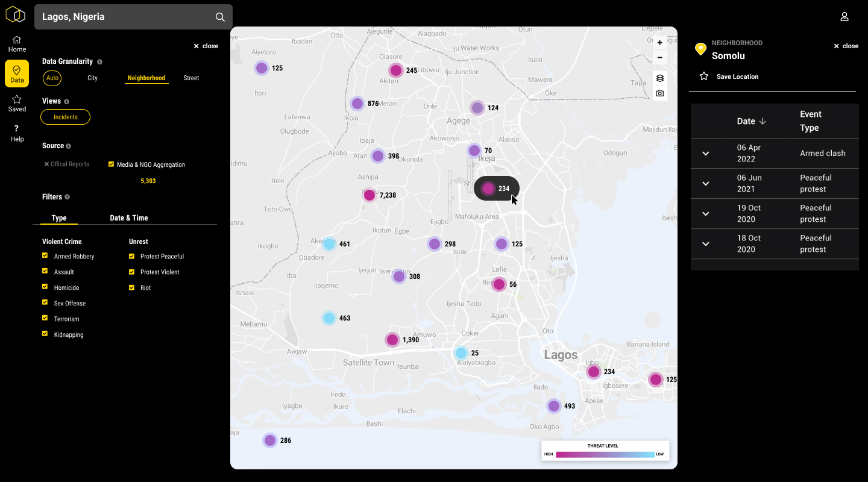Toggle Sex Offense filter checkbox
Viewport: 868px width, 482px height.
[x=45, y=302]
